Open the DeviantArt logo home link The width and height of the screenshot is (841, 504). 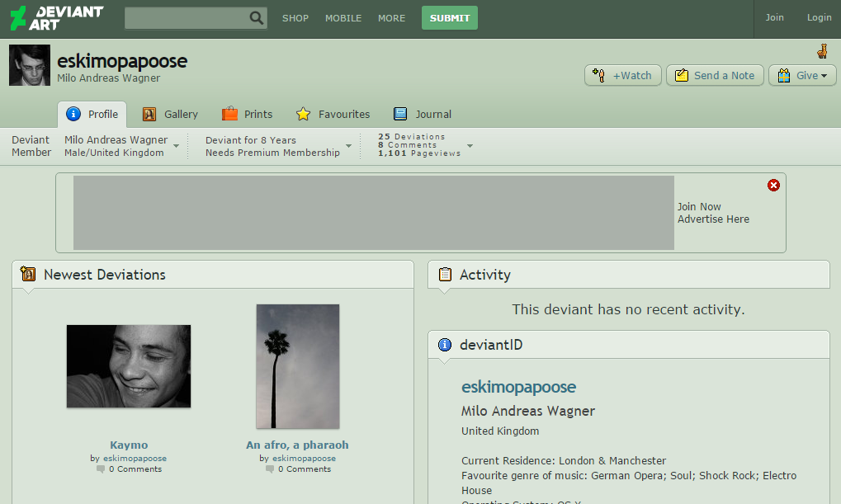click(57, 18)
